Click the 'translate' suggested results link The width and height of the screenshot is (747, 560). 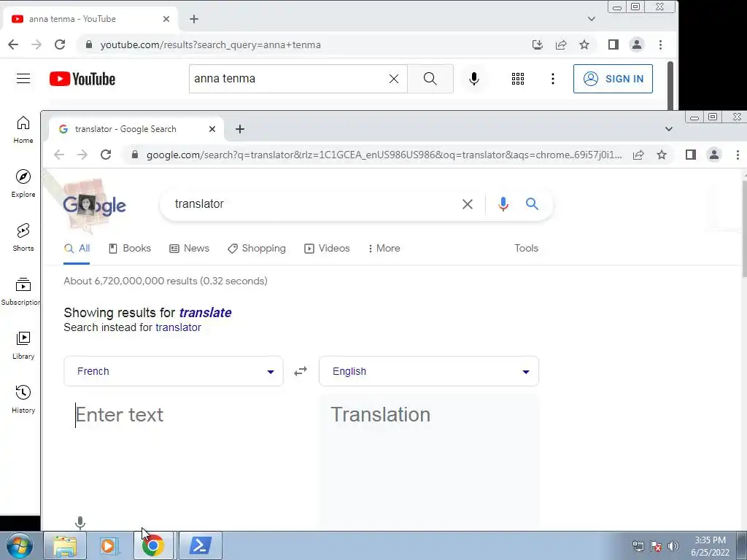click(205, 313)
